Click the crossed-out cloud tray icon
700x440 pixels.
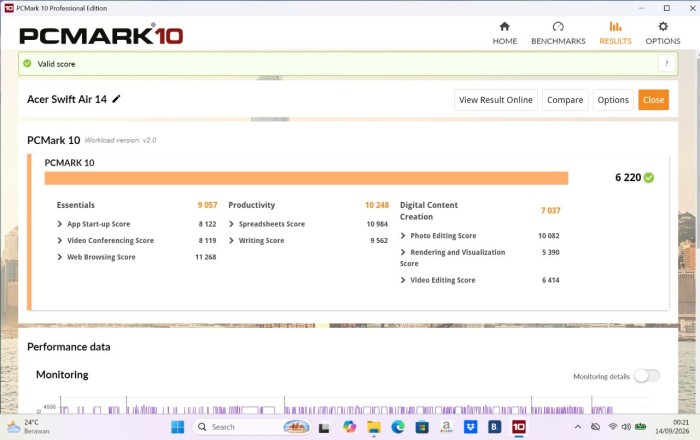point(595,427)
